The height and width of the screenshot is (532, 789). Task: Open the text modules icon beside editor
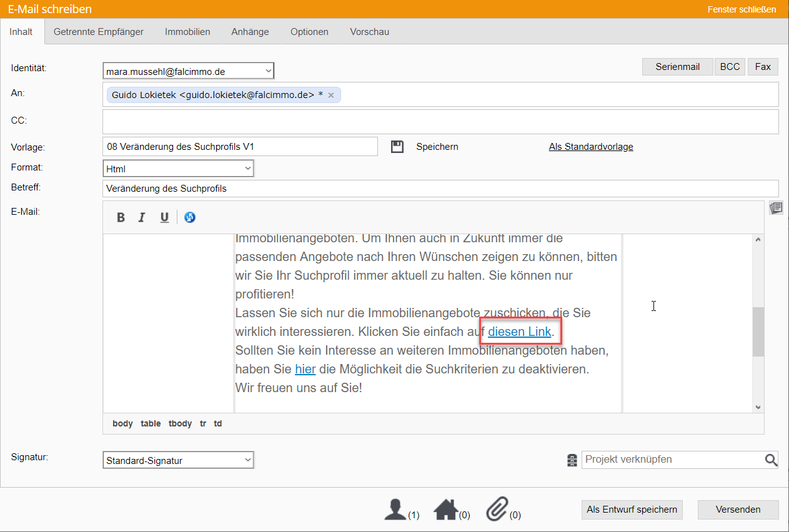tap(776, 208)
